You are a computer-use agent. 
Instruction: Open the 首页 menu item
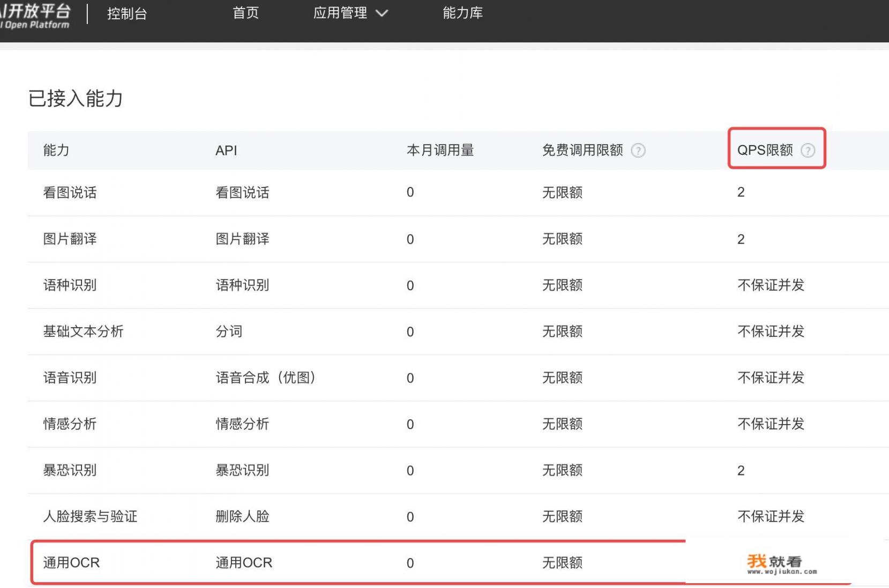pos(245,13)
